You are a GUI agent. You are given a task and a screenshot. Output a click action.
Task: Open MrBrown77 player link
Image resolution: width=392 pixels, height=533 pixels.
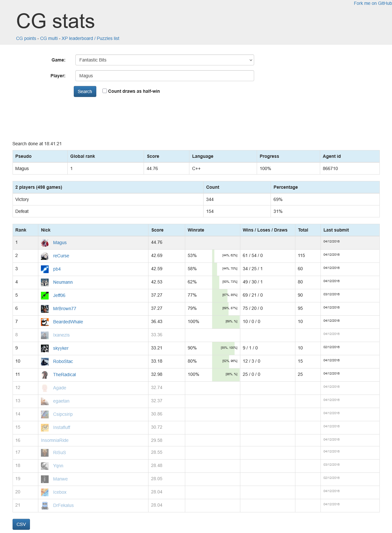[x=65, y=309]
